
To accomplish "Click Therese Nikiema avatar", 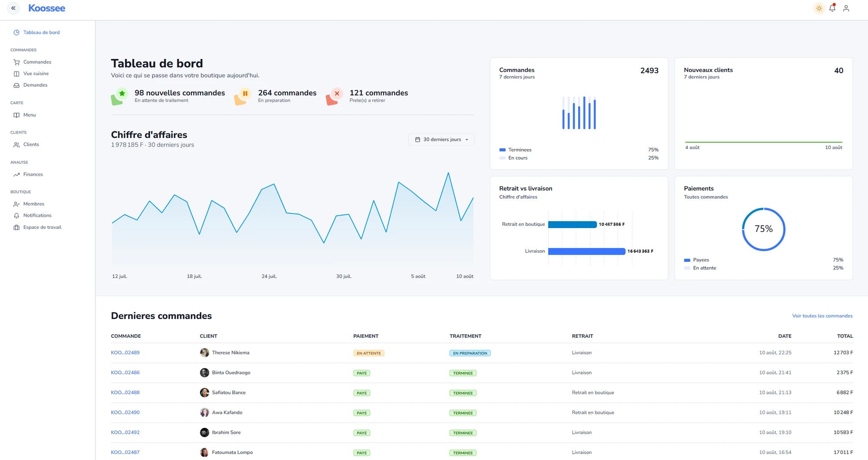I will (x=204, y=353).
